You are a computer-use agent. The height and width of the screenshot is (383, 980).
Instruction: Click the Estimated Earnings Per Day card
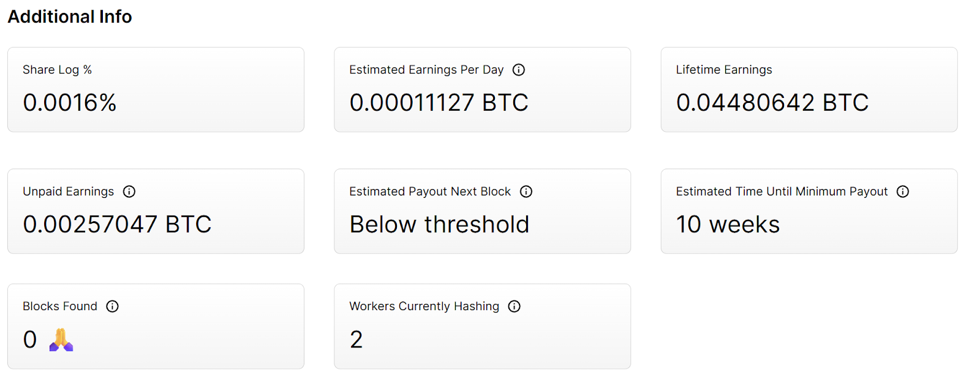[482, 89]
